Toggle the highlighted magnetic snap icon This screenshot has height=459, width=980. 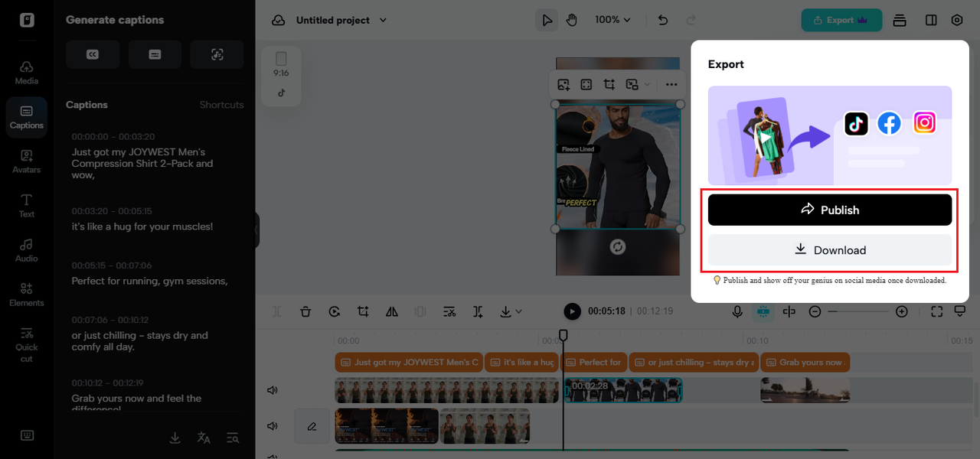[763, 311]
